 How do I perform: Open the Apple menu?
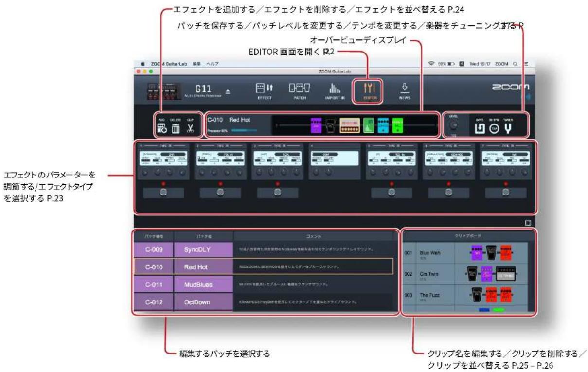click(x=143, y=63)
